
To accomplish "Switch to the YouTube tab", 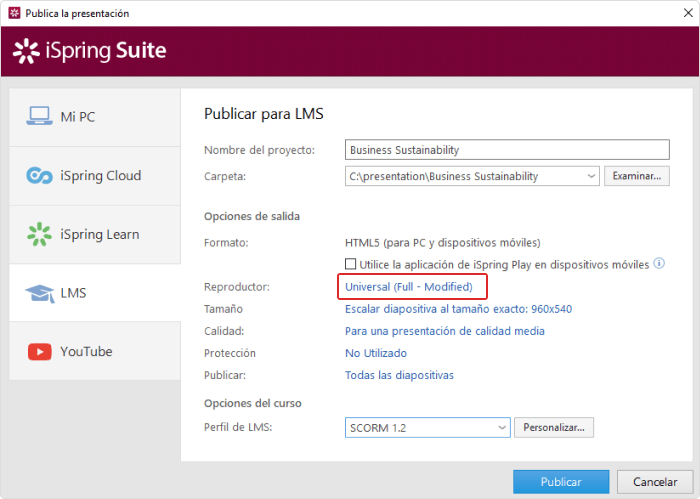I will click(x=95, y=351).
